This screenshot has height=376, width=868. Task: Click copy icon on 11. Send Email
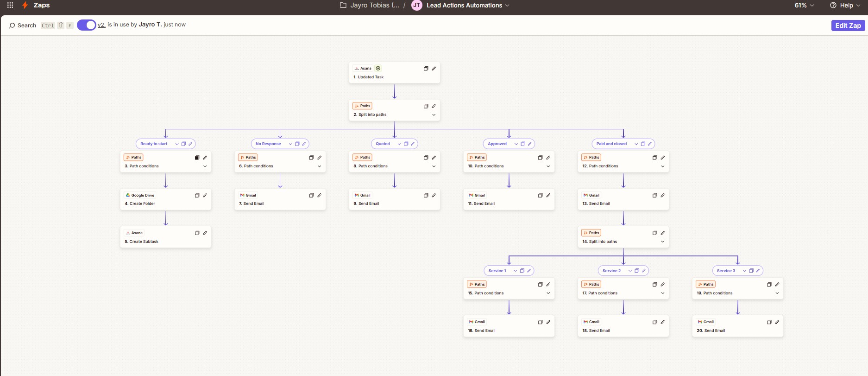click(x=540, y=196)
